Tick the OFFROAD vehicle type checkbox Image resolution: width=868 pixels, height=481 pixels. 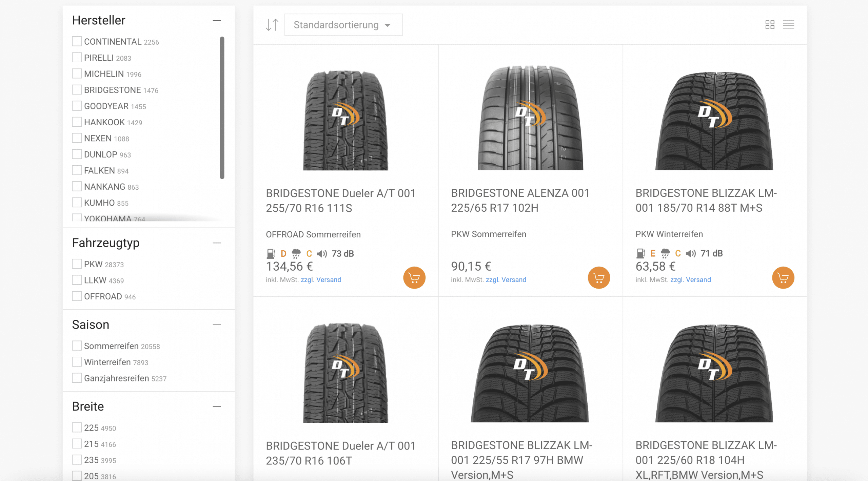tap(77, 296)
